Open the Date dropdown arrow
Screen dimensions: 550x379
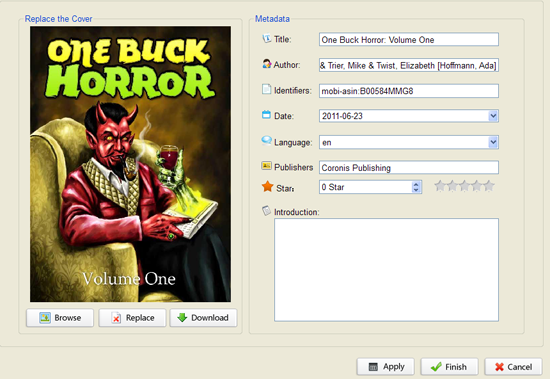493,116
